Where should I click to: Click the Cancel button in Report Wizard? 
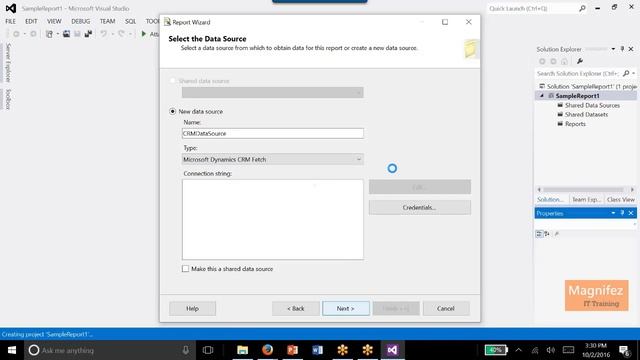tap(446, 309)
